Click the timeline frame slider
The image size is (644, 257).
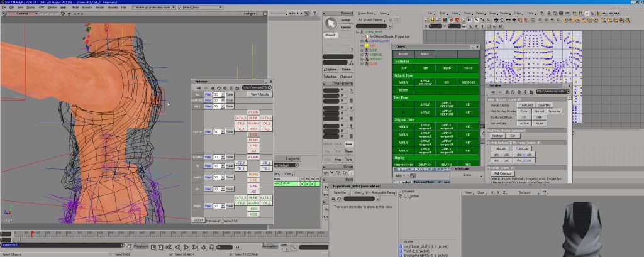pyautogui.click(x=31, y=232)
